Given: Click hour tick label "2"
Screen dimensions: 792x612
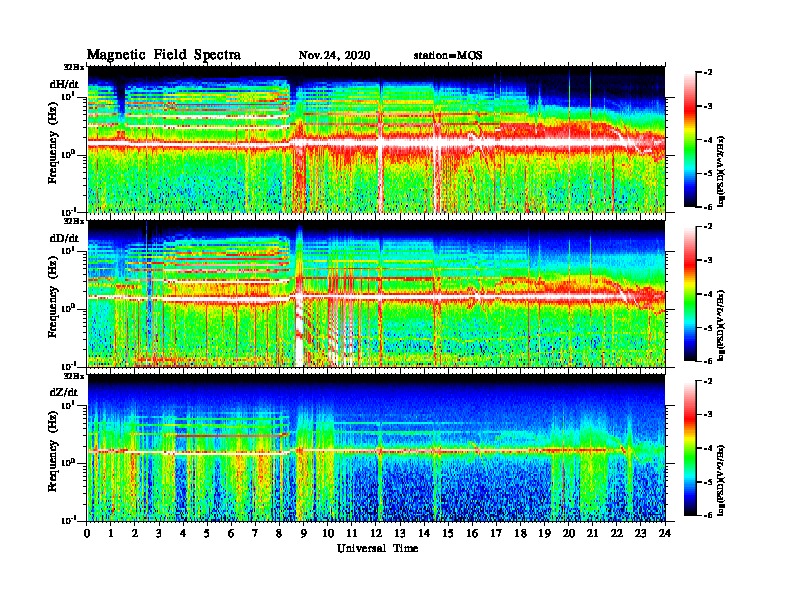Looking at the screenshot, I should 135,533.
